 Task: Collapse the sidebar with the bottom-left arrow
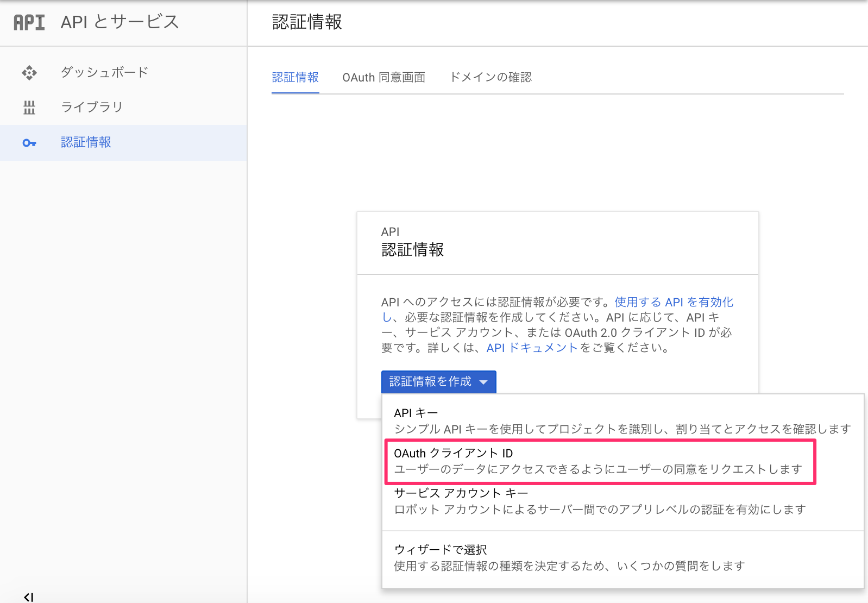tap(29, 597)
